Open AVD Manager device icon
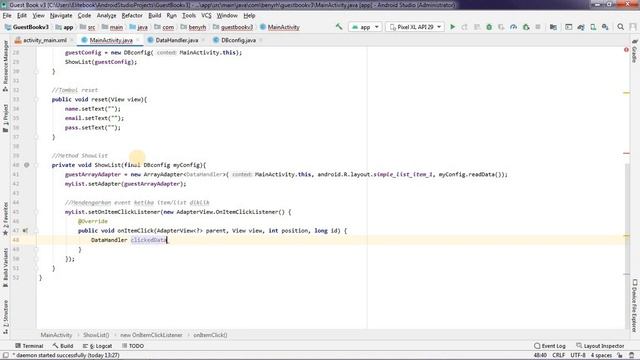The width and height of the screenshot is (640, 360). click(593, 27)
